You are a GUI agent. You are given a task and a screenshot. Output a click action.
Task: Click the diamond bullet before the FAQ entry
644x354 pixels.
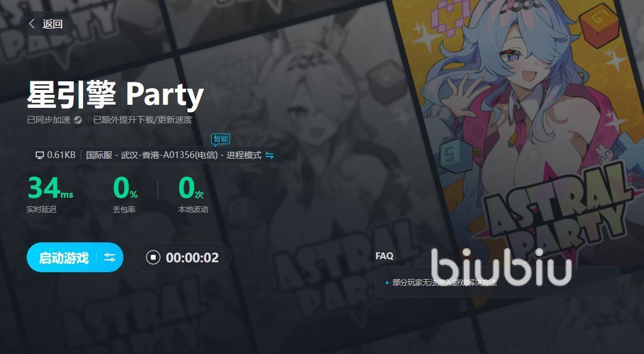coord(387,283)
